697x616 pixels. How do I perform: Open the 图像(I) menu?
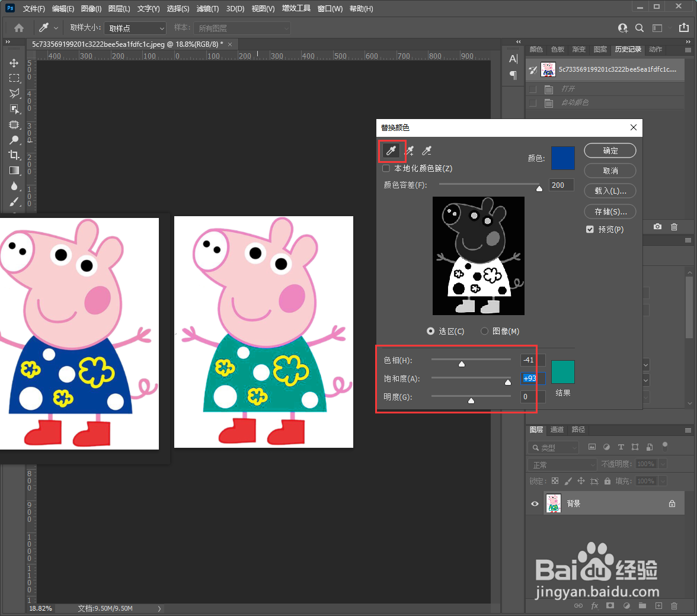click(91, 8)
